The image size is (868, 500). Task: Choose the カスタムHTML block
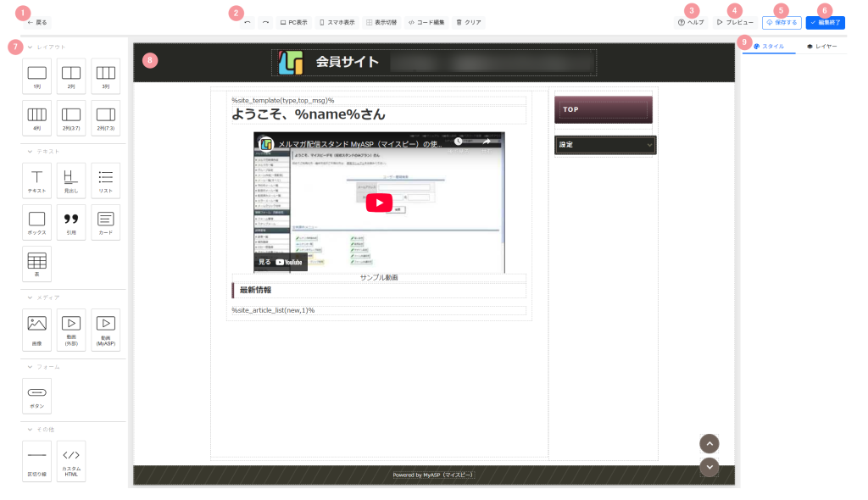pyautogui.click(x=71, y=461)
